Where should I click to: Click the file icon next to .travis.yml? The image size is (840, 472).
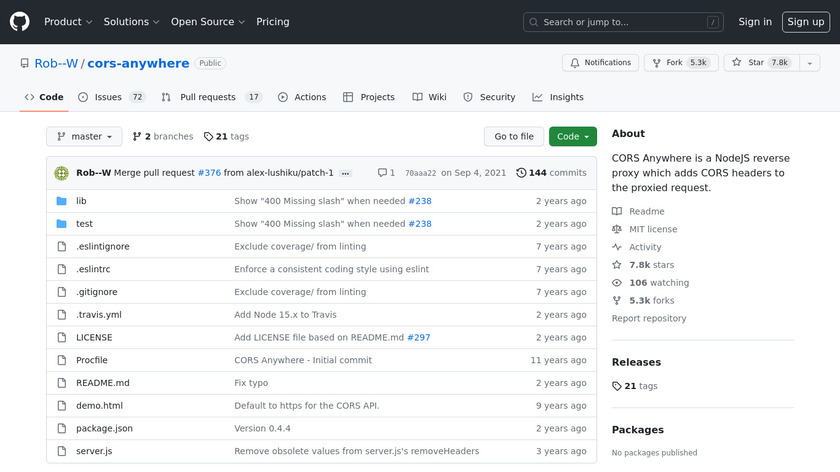tap(62, 314)
